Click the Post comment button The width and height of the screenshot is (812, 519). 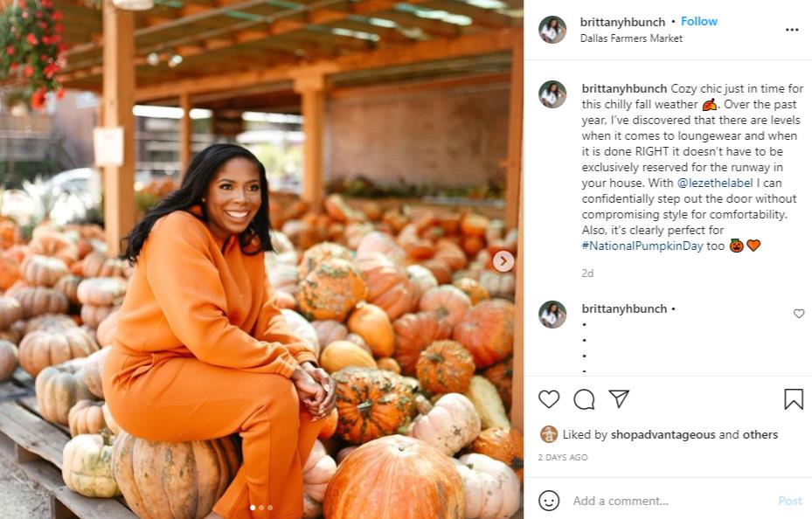pos(790,501)
